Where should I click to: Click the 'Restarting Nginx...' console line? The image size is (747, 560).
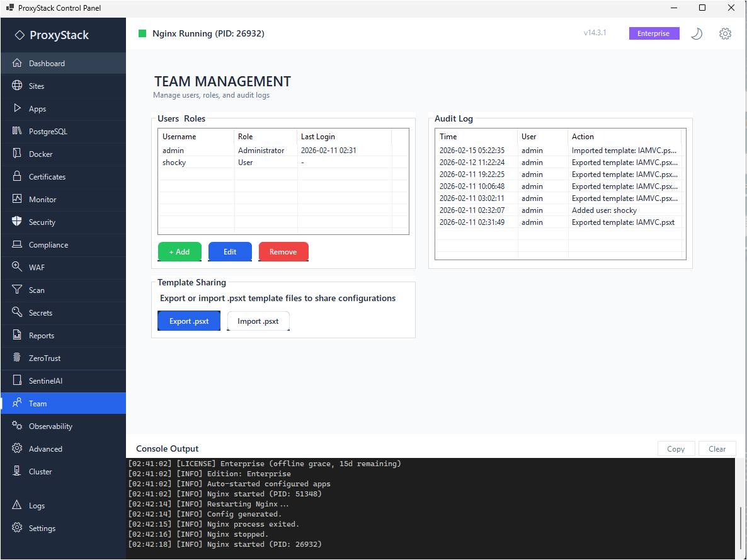point(210,504)
